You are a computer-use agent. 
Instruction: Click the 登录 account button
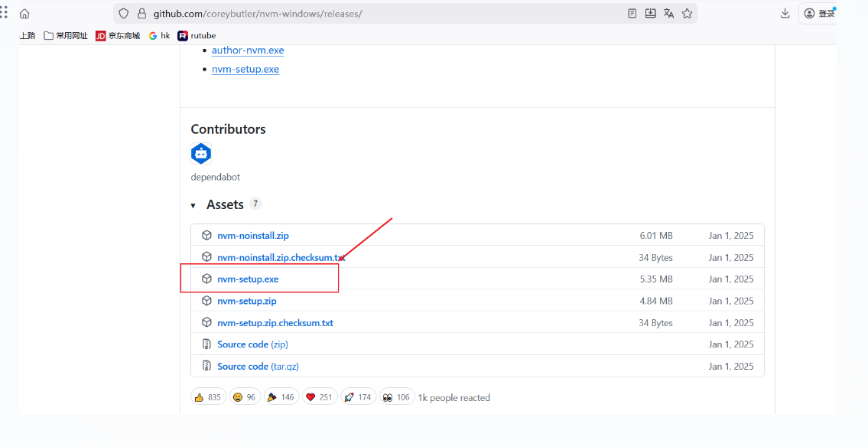pos(819,14)
